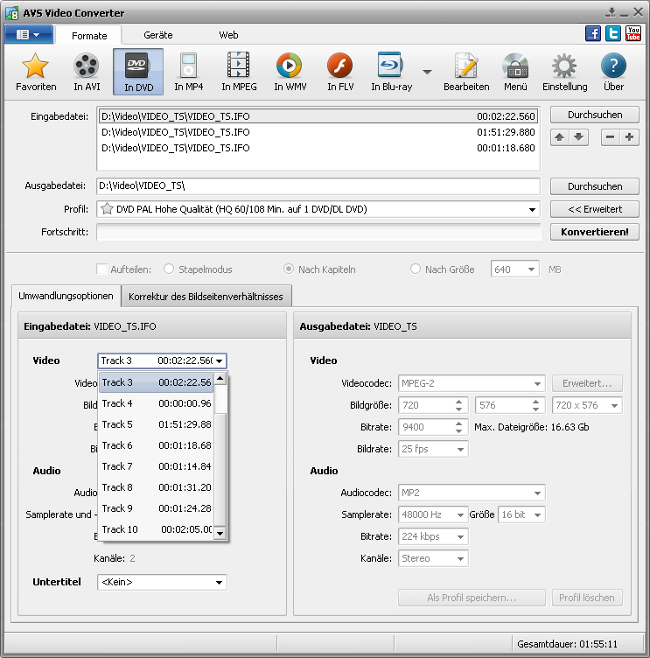Click the track list scrollbar up arrow
Image resolution: width=650 pixels, height=658 pixels.
220,379
